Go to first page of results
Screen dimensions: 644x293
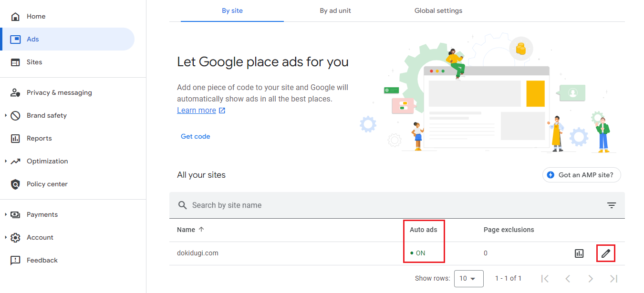click(x=545, y=278)
